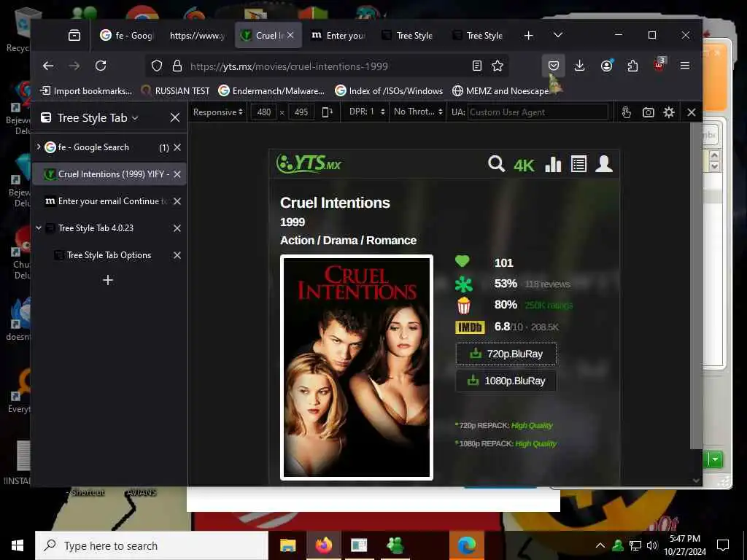The height and width of the screenshot is (560, 747).
Task: Expand the fe - Google Search tree
Action: (x=39, y=147)
